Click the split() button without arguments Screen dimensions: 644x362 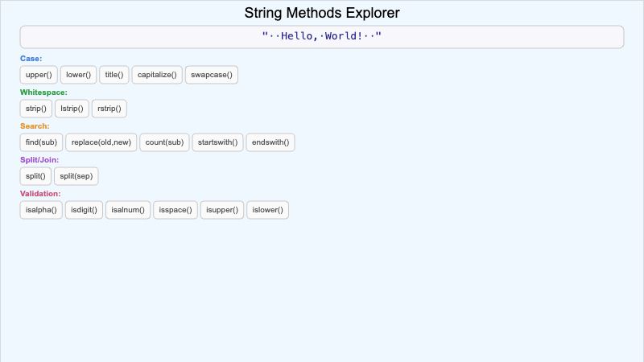click(x=35, y=176)
